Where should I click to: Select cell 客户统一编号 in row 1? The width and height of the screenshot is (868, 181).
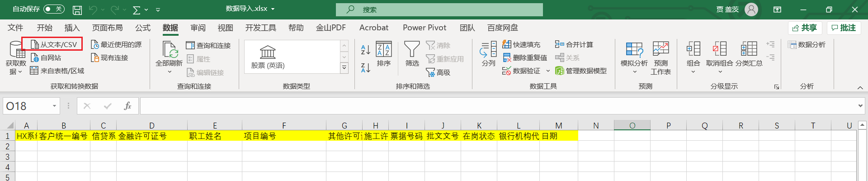tap(64, 136)
